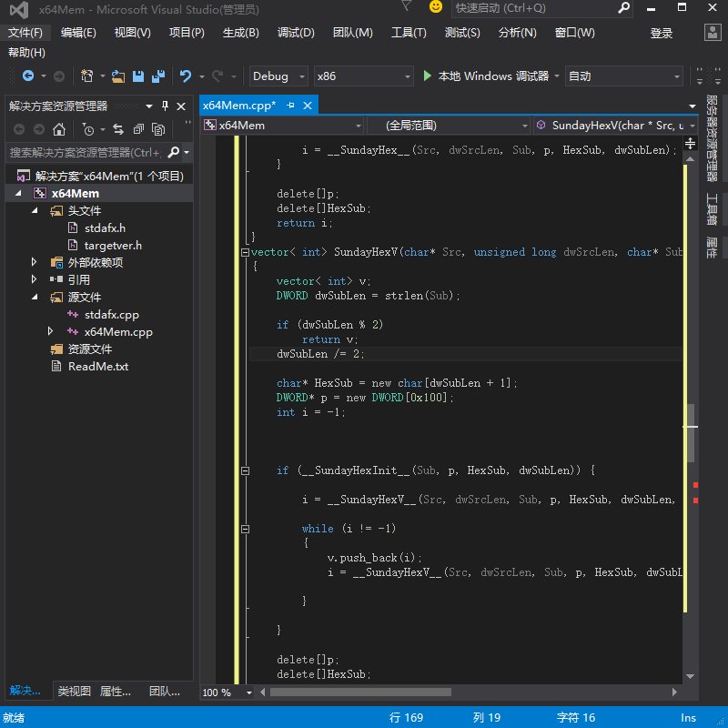Expand the x64Mem.cpp tree node
728x728 pixels.
coord(50,331)
